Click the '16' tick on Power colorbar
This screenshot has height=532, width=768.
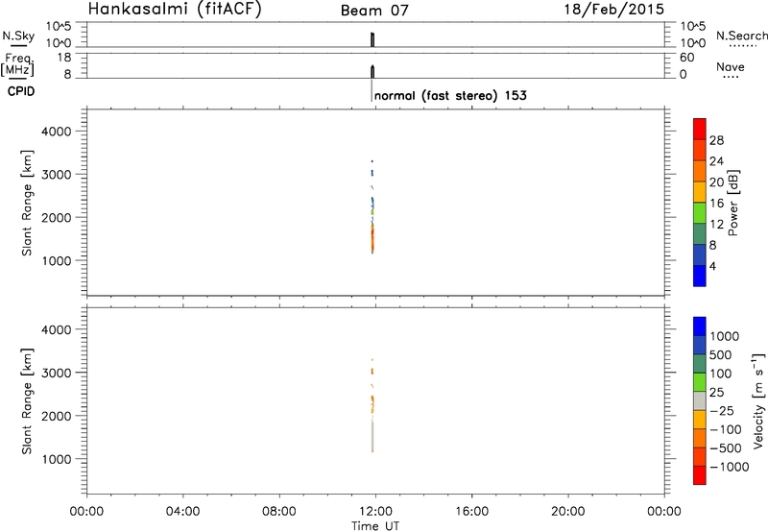716,204
